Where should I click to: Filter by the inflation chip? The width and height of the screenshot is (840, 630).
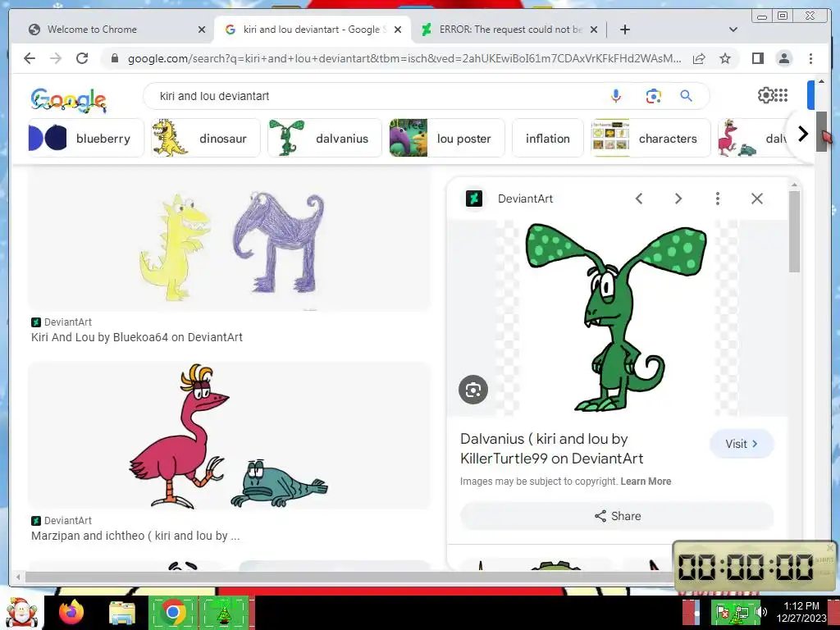pyautogui.click(x=547, y=138)
